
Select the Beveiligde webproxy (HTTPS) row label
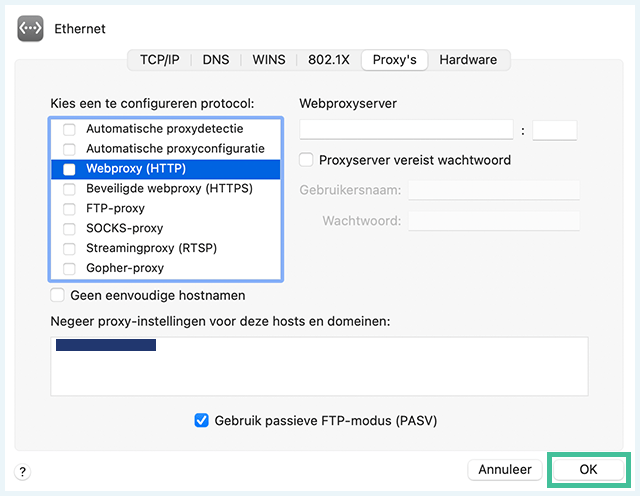pos(169,189)
